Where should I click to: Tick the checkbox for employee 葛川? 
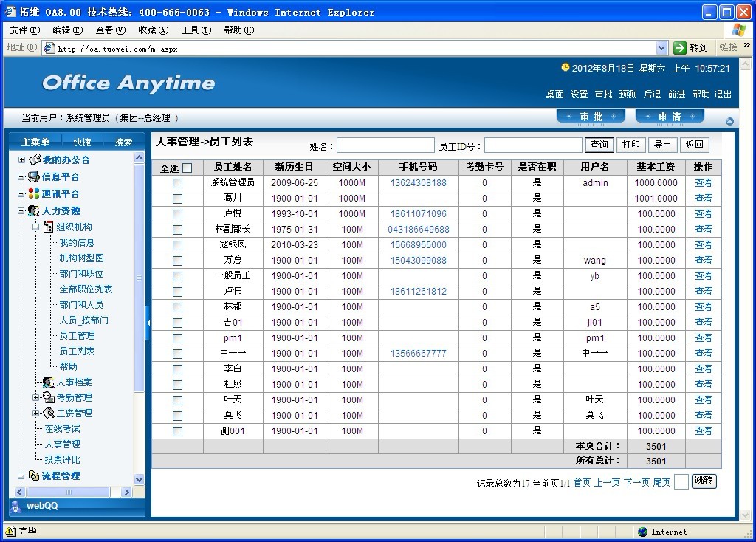click(177, 199)
